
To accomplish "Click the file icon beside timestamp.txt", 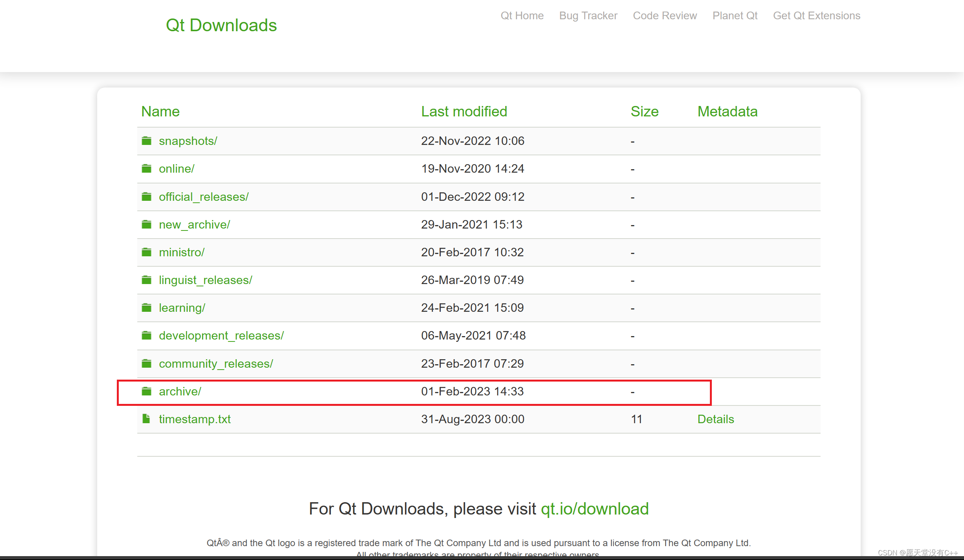I will (x=146, y=419).
